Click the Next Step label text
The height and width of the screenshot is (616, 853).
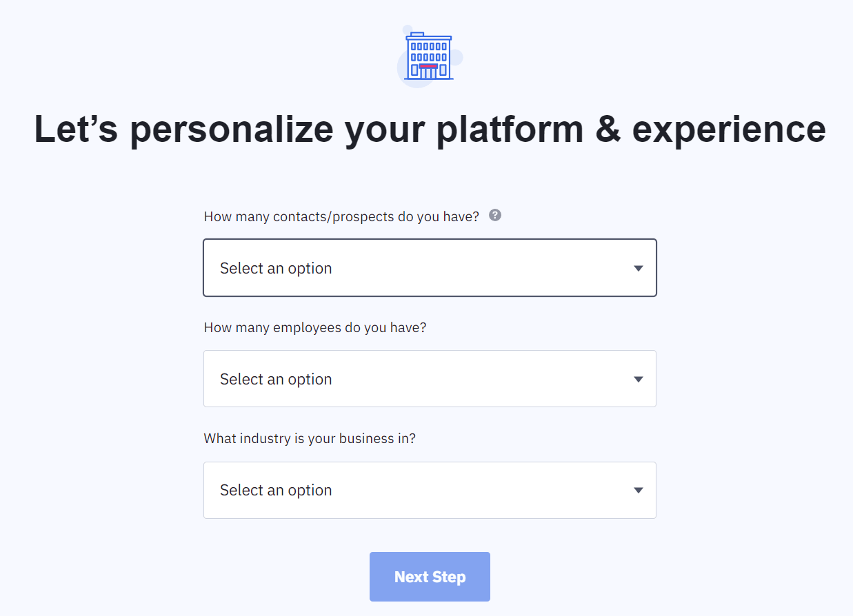pyautogui.click(x=430, y=577)
